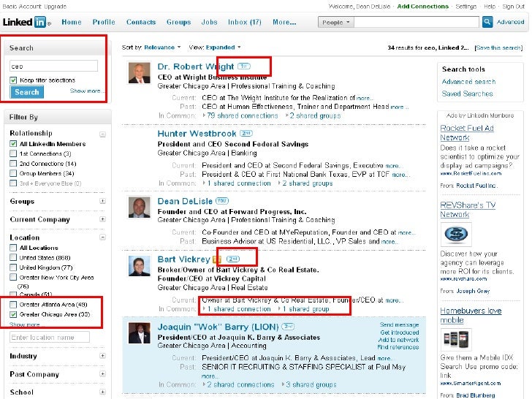Screen dimensions: 532x399
Task: Check 2nd Connections (14) filter
Action: point(13,163)
